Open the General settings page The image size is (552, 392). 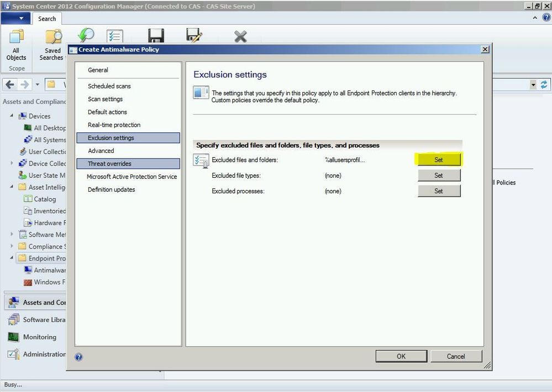point(98,70)
